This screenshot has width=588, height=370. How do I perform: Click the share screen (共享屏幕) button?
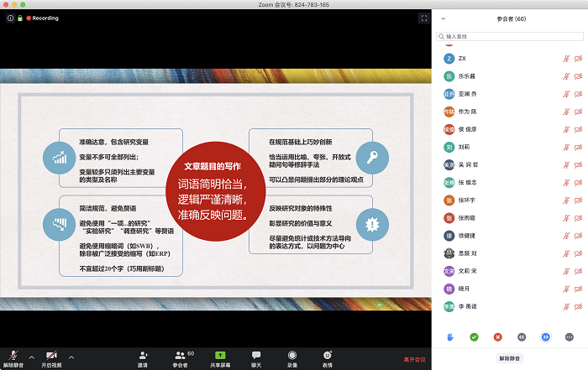click(x=220, y=357)
